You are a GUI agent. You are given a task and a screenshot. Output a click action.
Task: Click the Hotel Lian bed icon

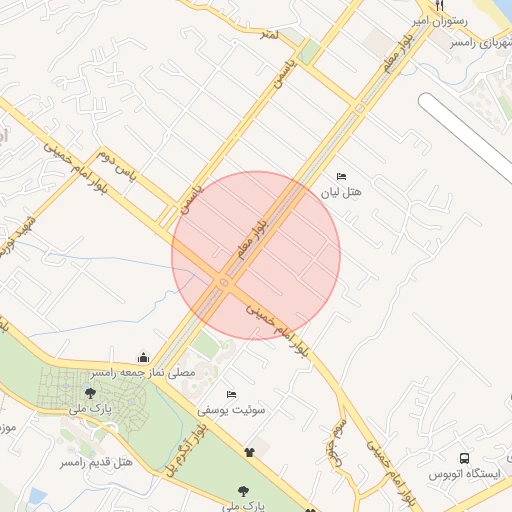pyautogui.click(x=341, y=177)
